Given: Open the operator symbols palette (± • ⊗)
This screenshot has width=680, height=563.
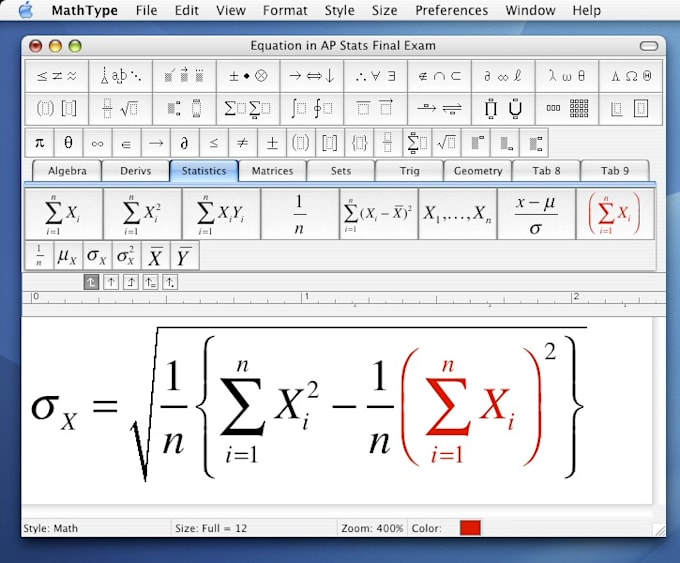Looking at the screenshot, I should (248, 76).
